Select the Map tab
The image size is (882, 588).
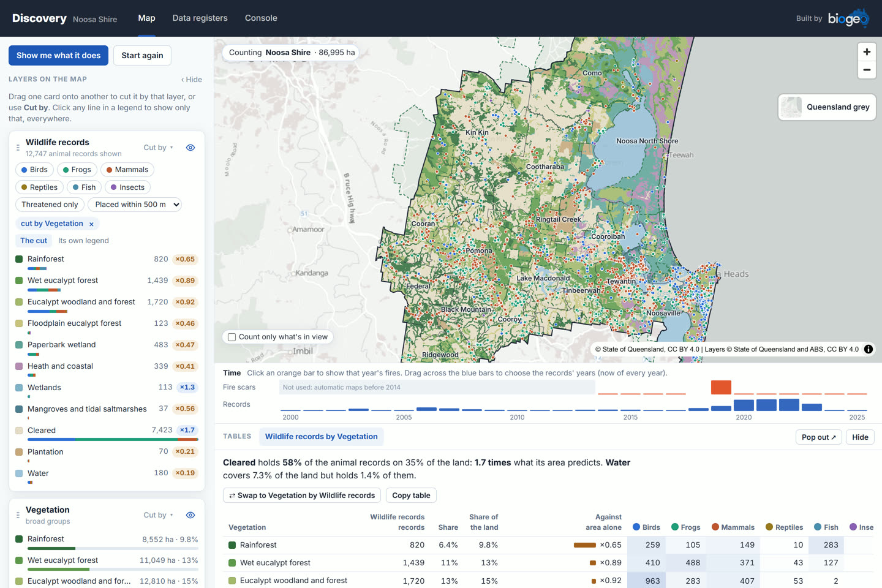tap(146, 18)
